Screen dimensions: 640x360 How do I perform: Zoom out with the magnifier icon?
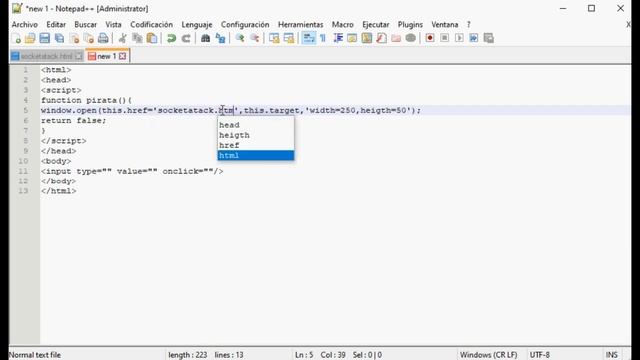point(255,38)
